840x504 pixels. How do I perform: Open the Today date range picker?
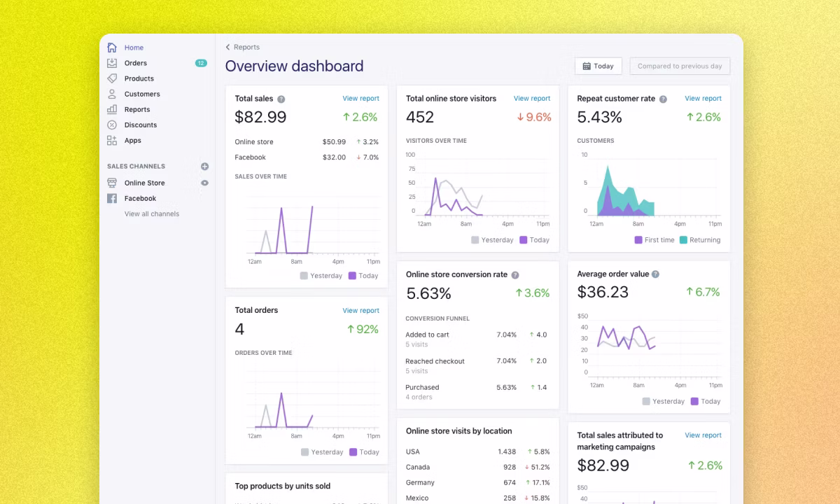pos(598,66)
